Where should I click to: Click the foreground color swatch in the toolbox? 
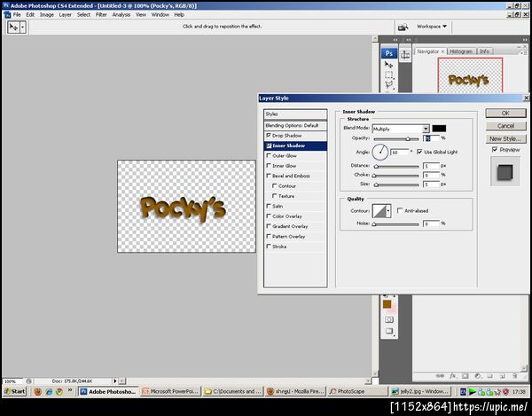(387, 304)
